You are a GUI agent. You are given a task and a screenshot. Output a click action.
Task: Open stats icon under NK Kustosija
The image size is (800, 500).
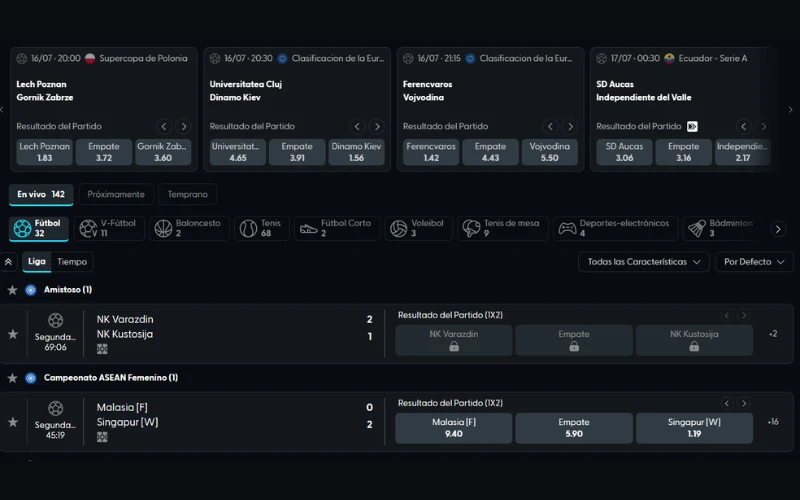pos(102,349)
